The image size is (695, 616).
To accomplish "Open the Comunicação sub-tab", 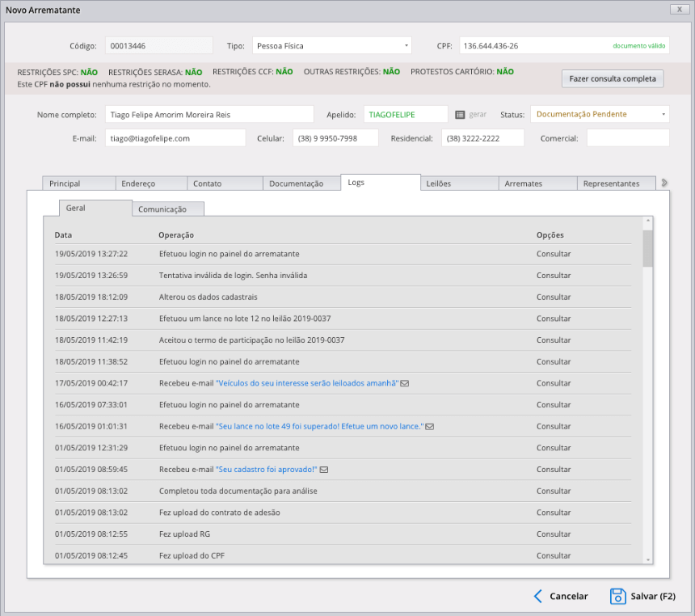I will (168, 209).
